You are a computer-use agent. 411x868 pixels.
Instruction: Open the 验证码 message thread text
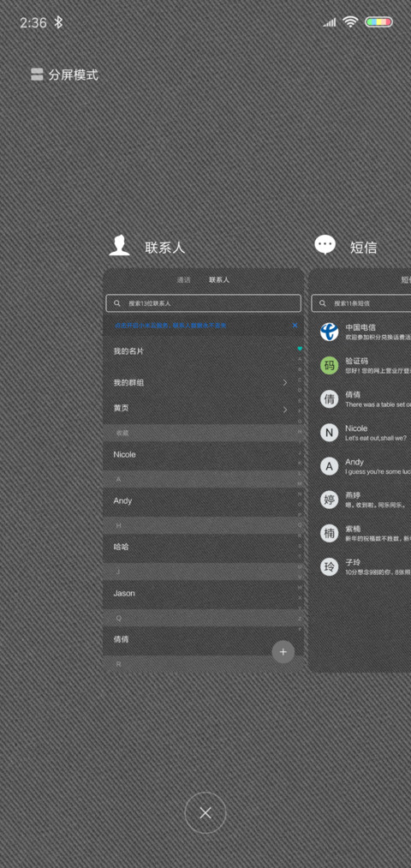[378, 365]
